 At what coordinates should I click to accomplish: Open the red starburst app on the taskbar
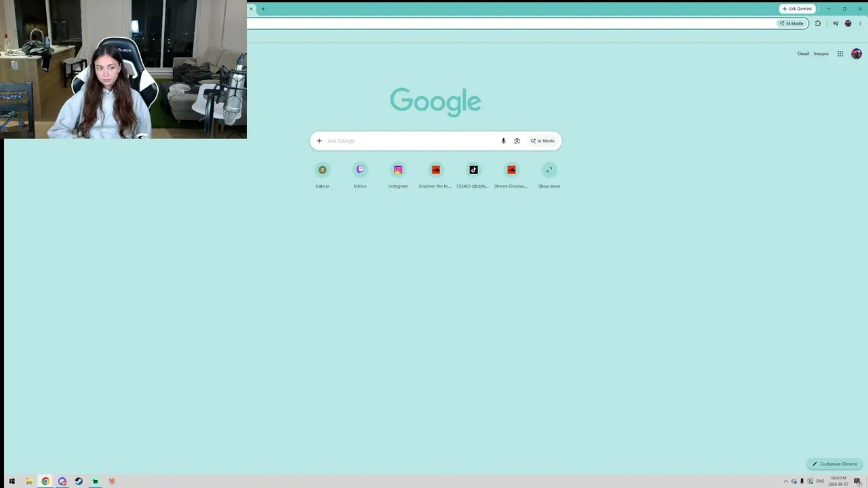[112, 481]
